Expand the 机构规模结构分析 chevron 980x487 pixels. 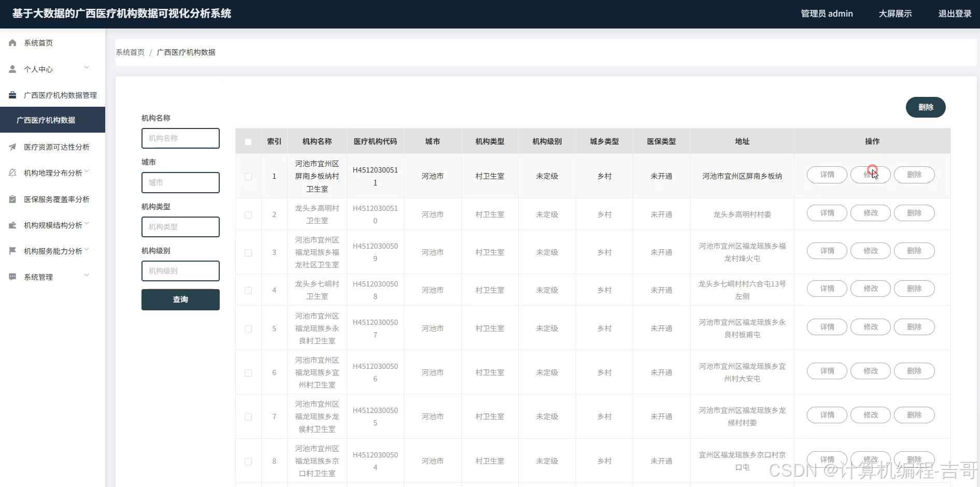(87, 223)
